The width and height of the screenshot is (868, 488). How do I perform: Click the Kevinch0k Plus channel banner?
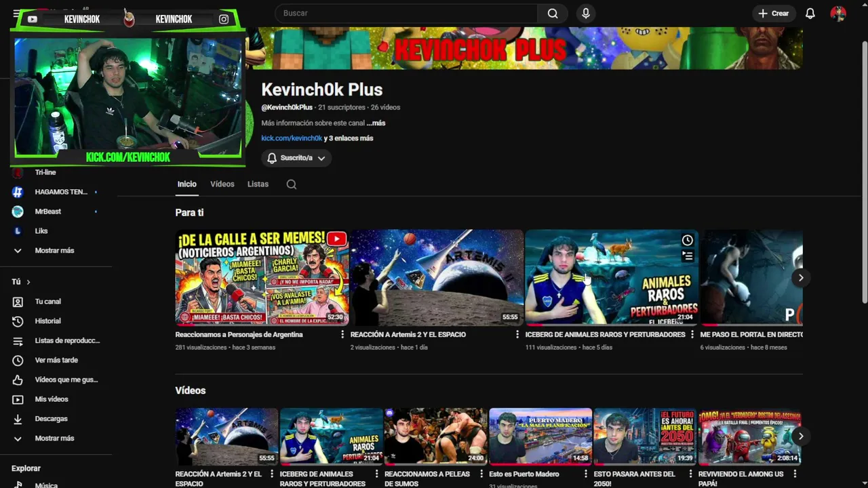point(524,47)
